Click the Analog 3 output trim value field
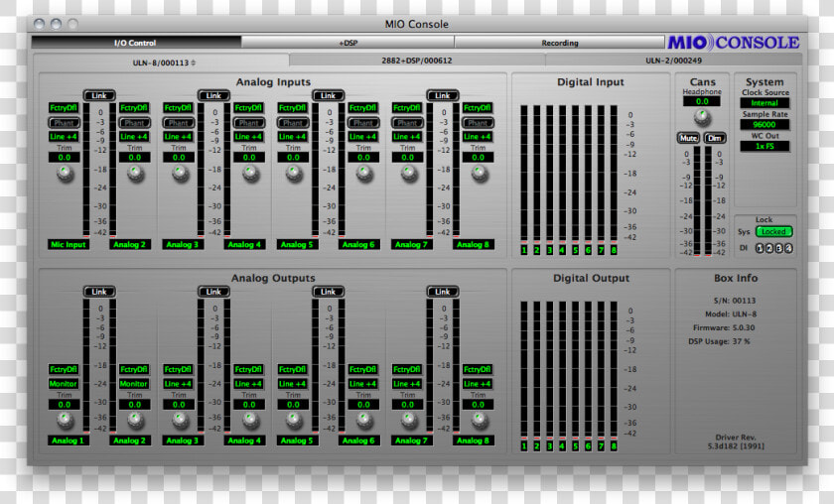 179,405
